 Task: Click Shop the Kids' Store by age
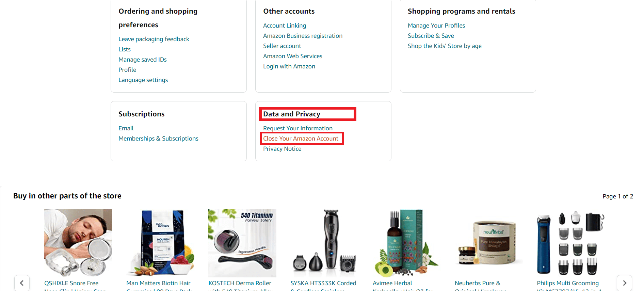click(445, 46)
